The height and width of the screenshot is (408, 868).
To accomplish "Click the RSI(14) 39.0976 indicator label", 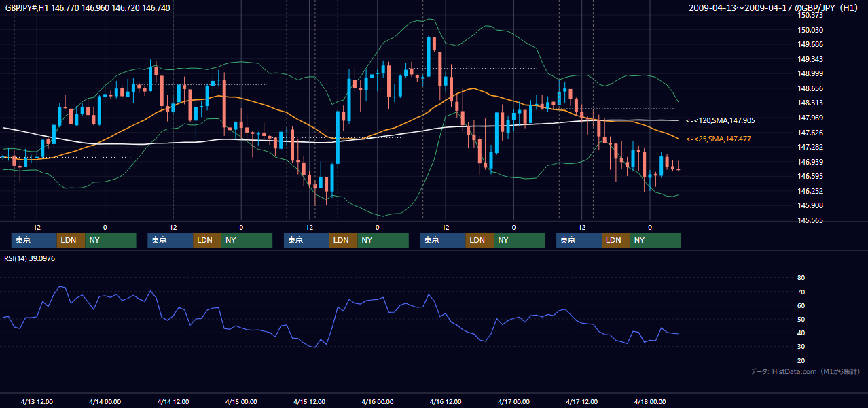I will click(31, 258).
